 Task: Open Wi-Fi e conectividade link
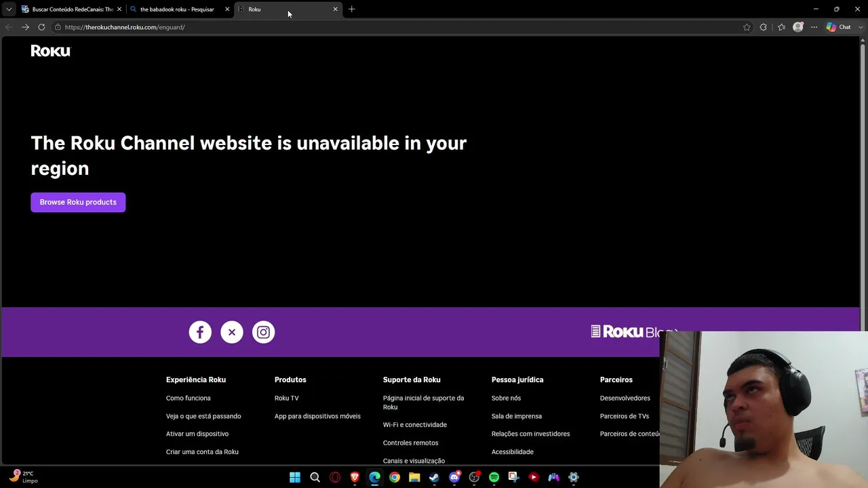[415, 425]
